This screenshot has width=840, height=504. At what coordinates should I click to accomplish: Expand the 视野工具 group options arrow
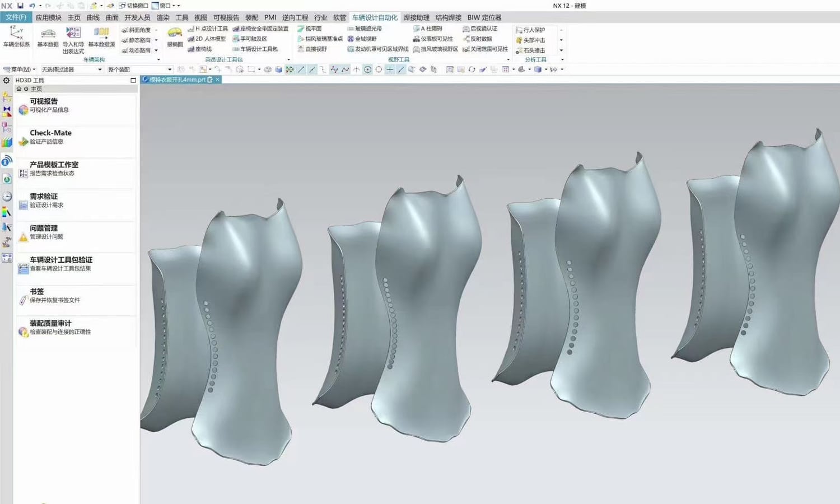(x=508, y=59)
